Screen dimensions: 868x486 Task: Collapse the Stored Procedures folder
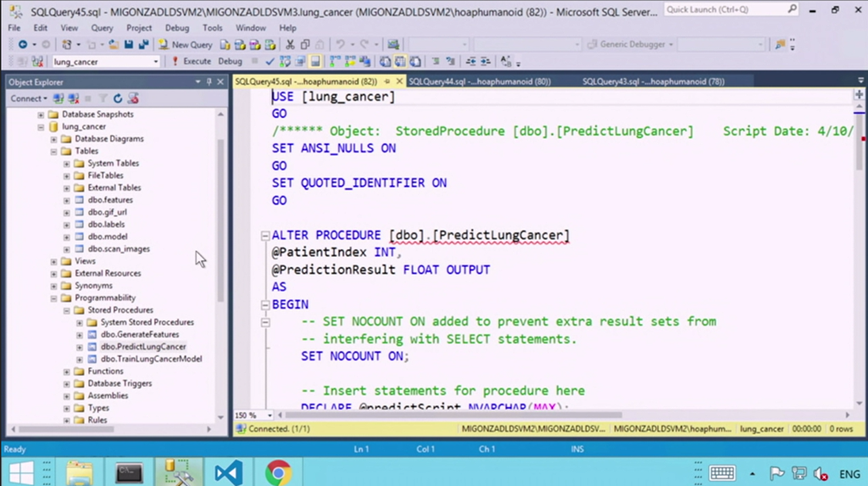pyautogui.click(x=66, y=310)
